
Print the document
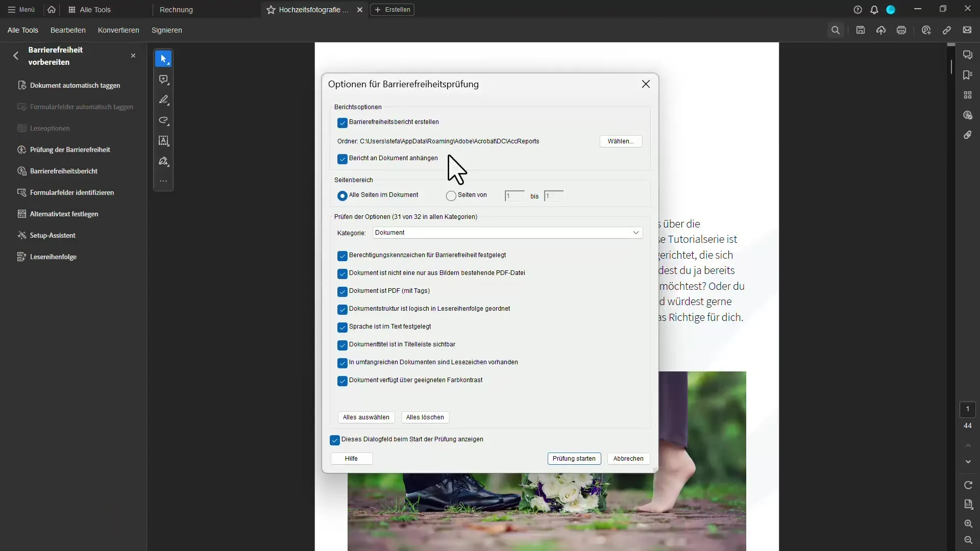pyautogui.click(x=901, y=30)
